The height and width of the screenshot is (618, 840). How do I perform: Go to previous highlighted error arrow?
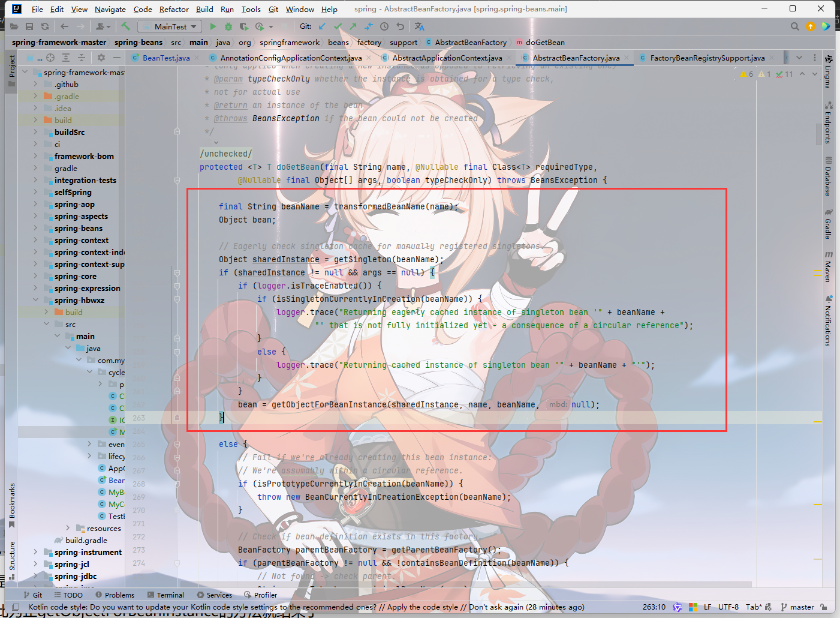coord(802,74)
